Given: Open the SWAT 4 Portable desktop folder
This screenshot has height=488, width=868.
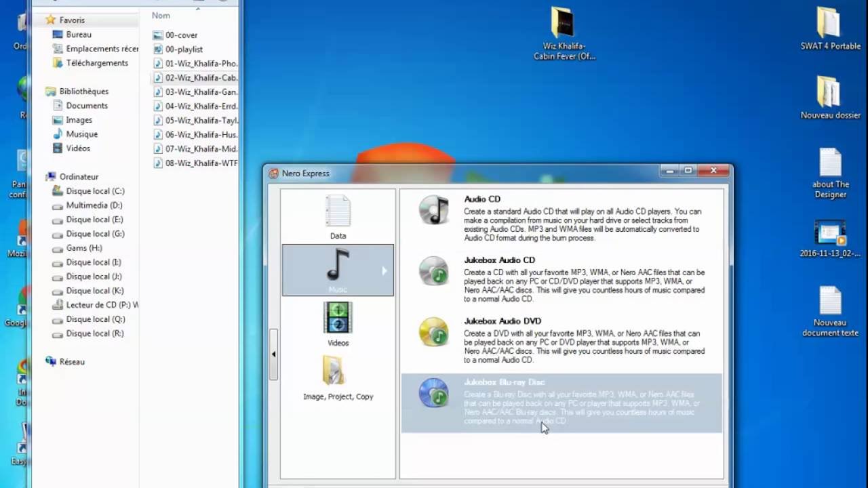Looking at the screenshot, I should [x=830, y=29].
